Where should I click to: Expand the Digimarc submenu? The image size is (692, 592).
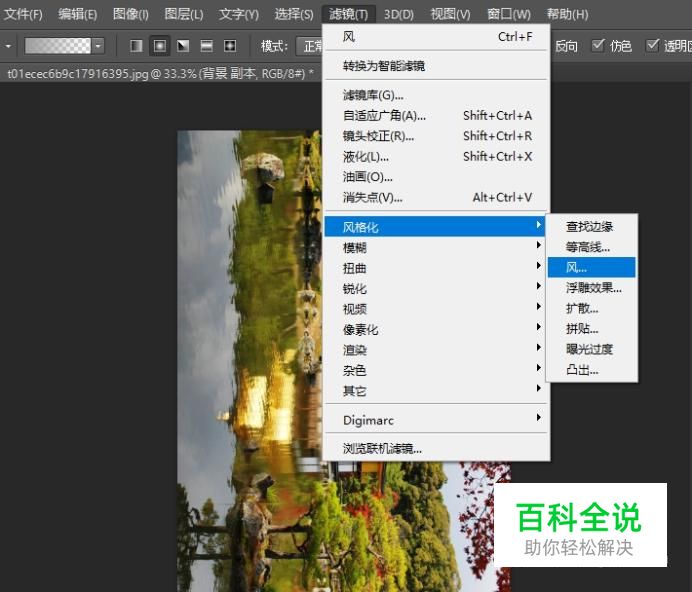(x=436, y=420)
